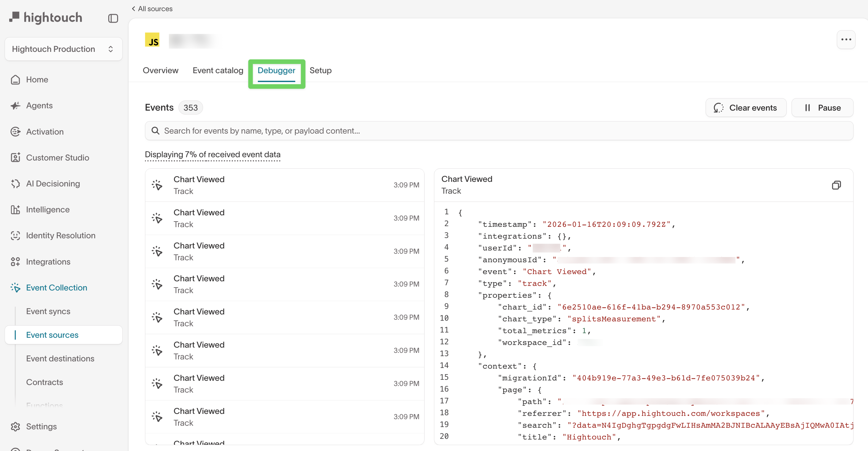Open the source options menu via ellipsis

pos(846,39)
